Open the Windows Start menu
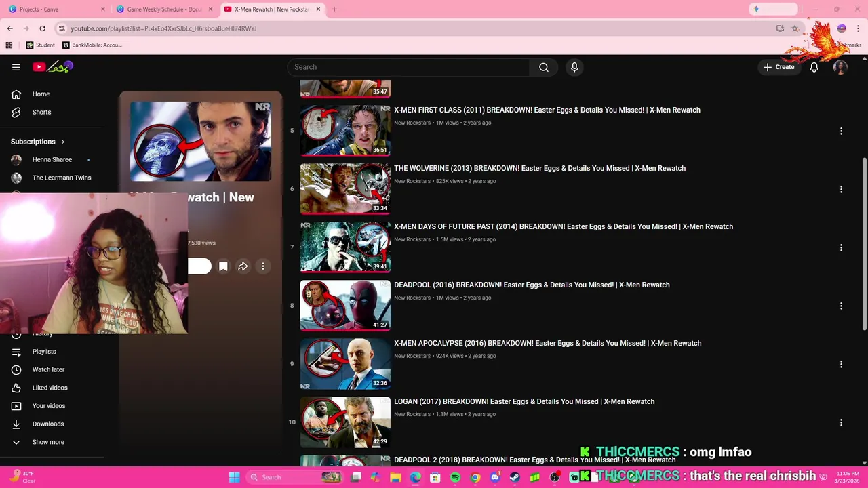Screen dimensions: 868x488 tap(234, 477)
